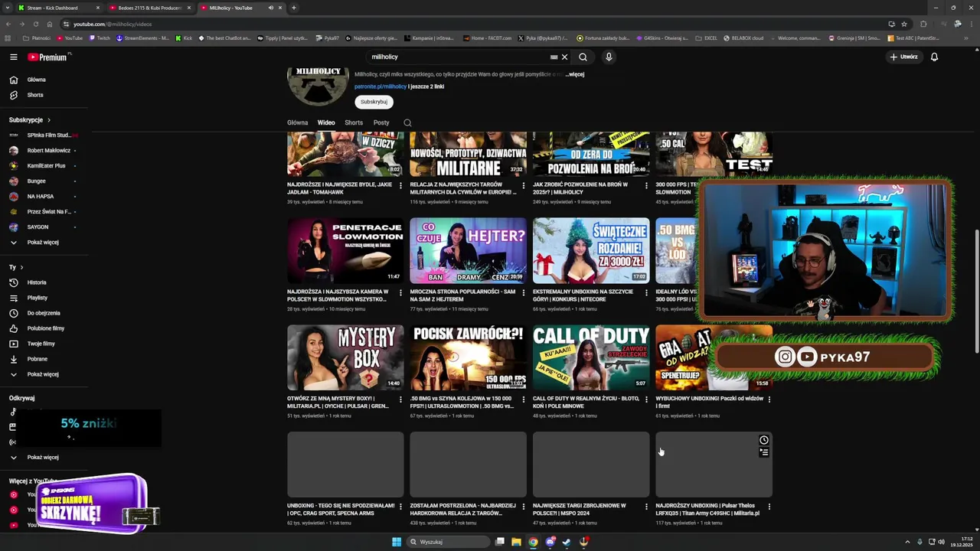The height and width of the screenshot is (551, 980).
Task: Play the MYSTERY BOX video thumbnail
Action: click(x=345, y=357)
